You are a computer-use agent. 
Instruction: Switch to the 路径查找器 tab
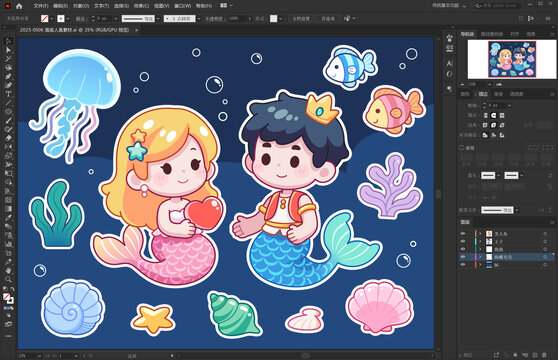(x=492, y=34)
